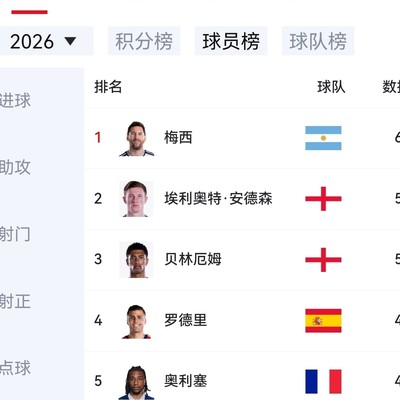This screenshot has width=400, height=400.
Task: Open player name 贝林厄姆 link
Action: 193,259
